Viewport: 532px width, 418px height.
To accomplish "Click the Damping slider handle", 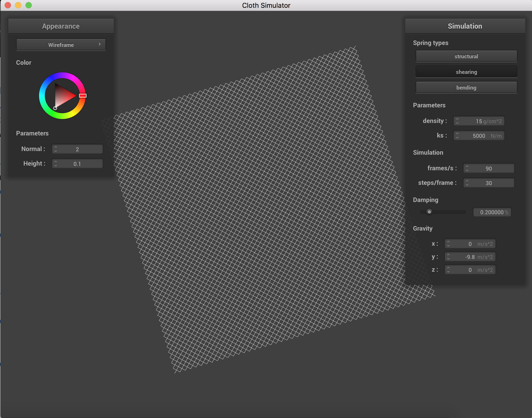I will point(429,212).
